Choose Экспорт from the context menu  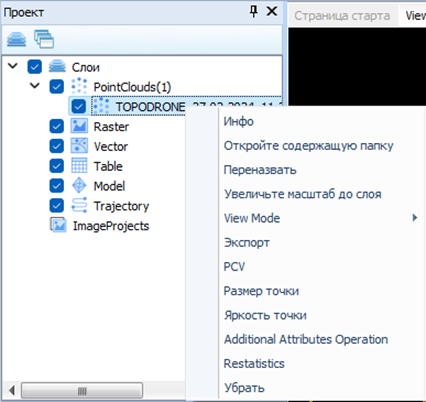(247, 242)
